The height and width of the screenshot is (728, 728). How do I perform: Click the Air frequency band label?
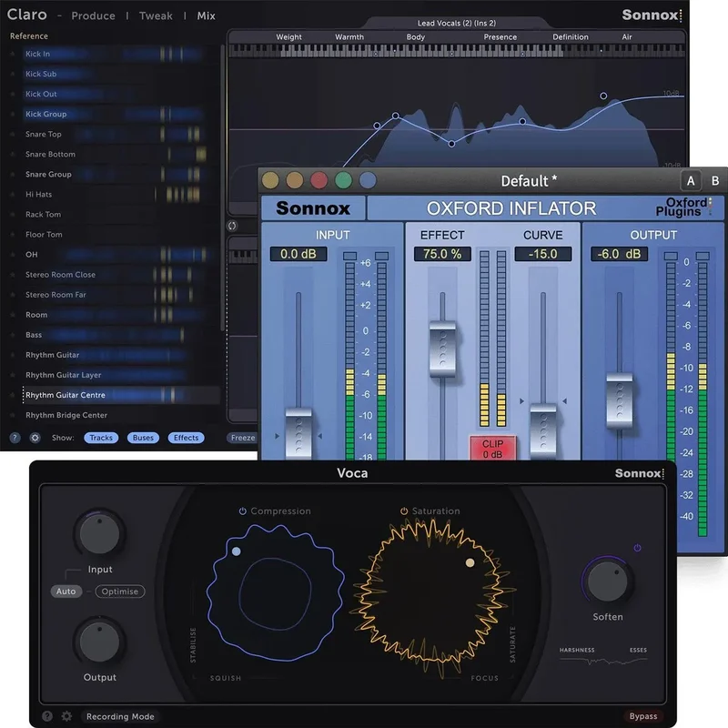(x=627, y=36)
